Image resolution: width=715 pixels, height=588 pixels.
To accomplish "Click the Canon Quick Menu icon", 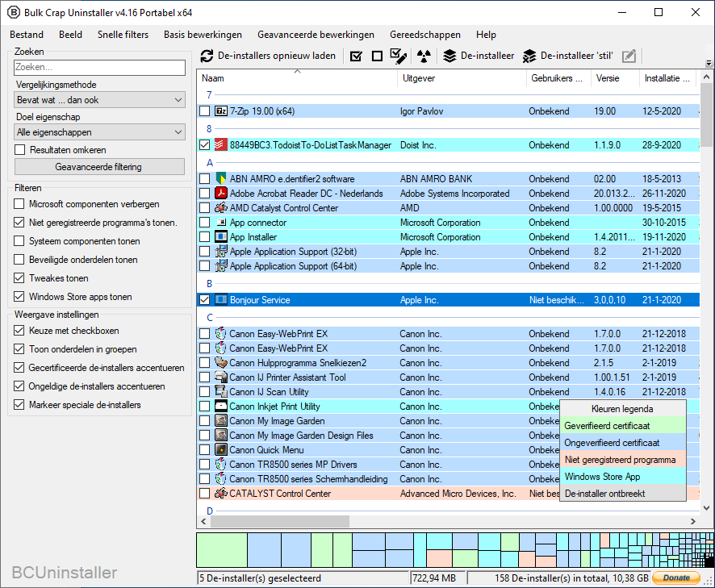I will 220,450.
